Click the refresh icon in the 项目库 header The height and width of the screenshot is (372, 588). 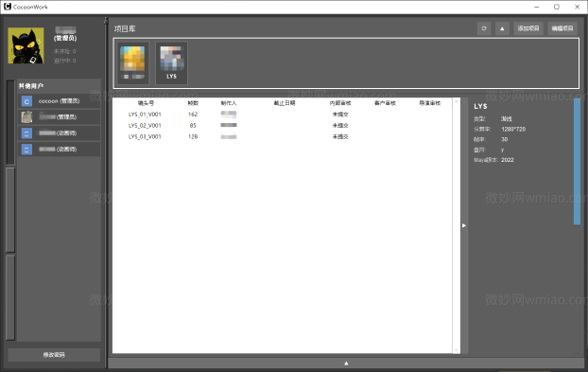point(484,28)
